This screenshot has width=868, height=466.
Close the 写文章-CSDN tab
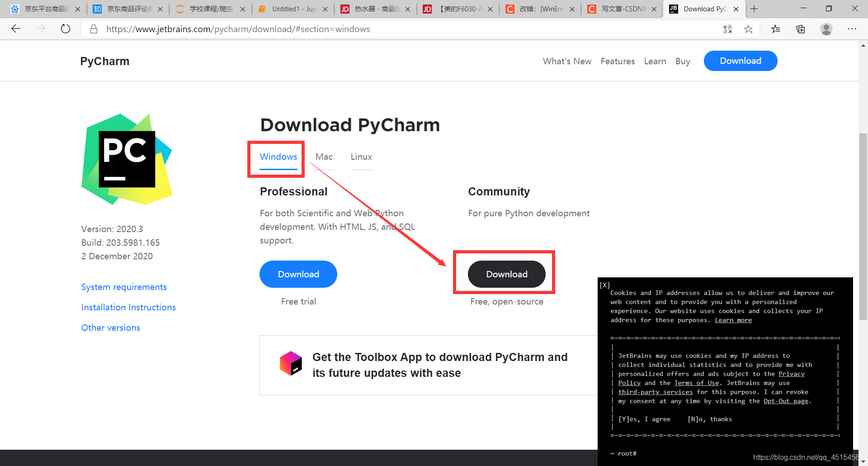tap(654, 9)
